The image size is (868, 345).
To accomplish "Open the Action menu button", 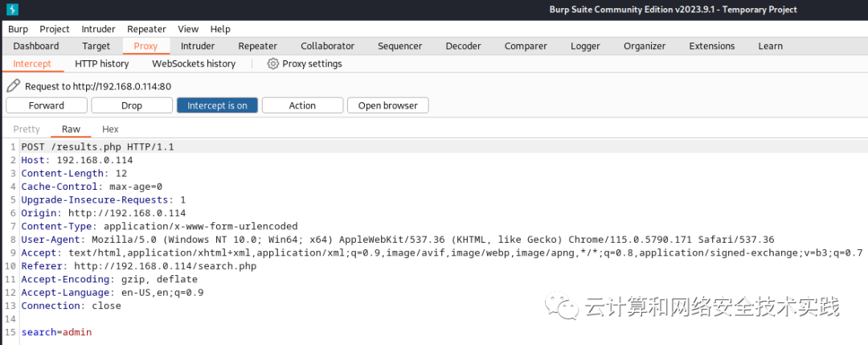I will click(302, 105).
